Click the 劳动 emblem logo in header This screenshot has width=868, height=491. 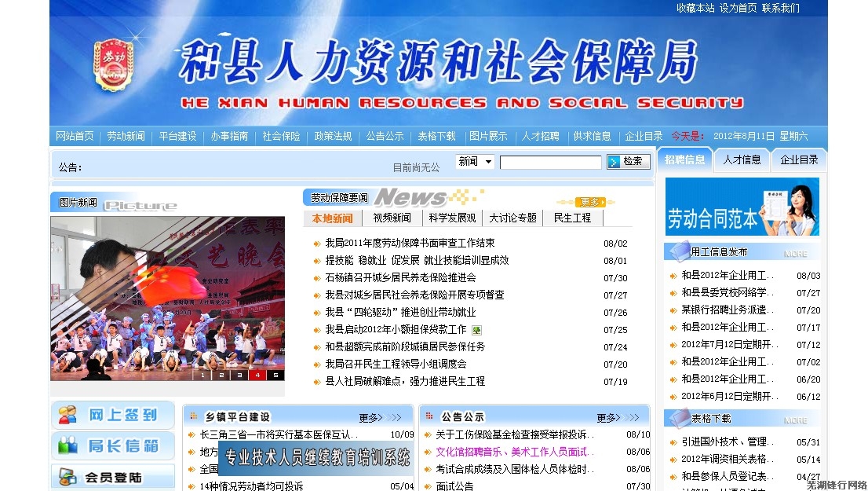(114, 64)
